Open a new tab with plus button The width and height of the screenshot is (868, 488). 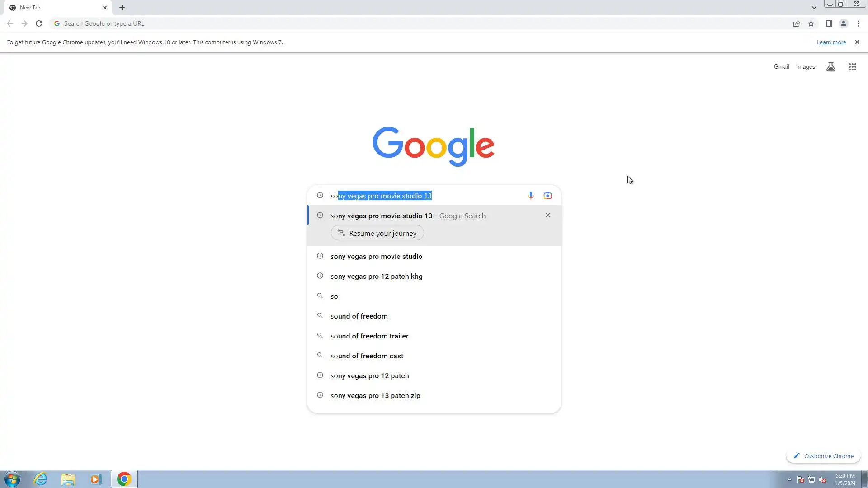click(122, 8)
